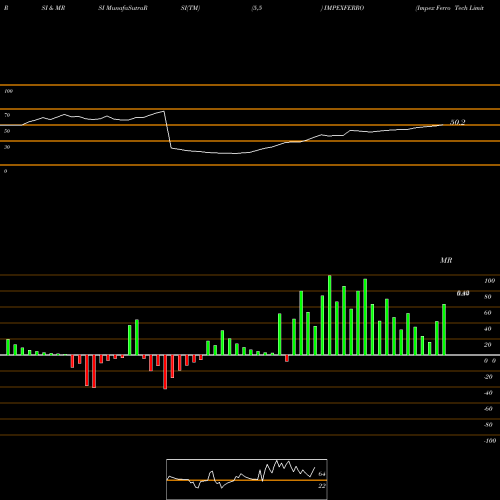
Task: Click the 'SI & MR' header label
Action: click(53, 8)
